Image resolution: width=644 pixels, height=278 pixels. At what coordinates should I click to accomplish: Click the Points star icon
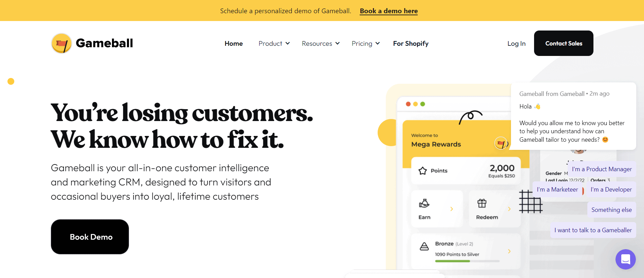[422, 171]
